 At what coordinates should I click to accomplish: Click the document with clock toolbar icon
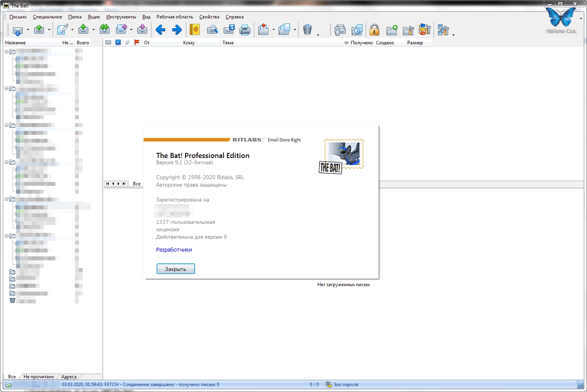tap(357, 30)
